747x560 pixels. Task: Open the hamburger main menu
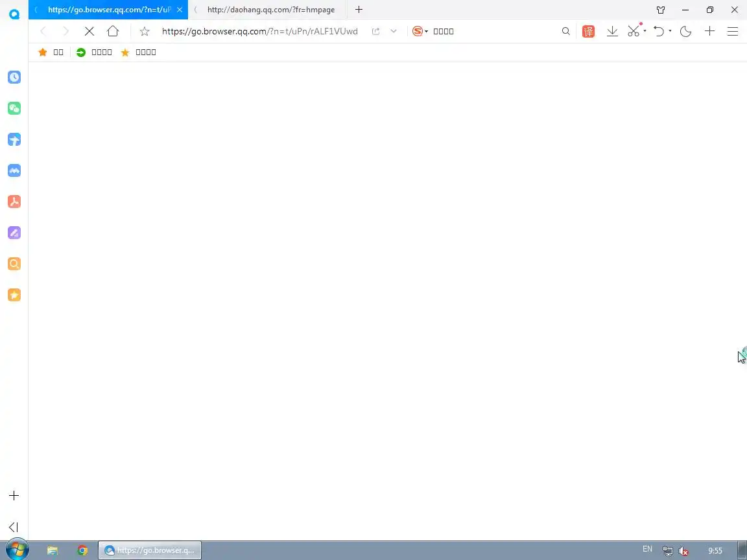(733, 31)
